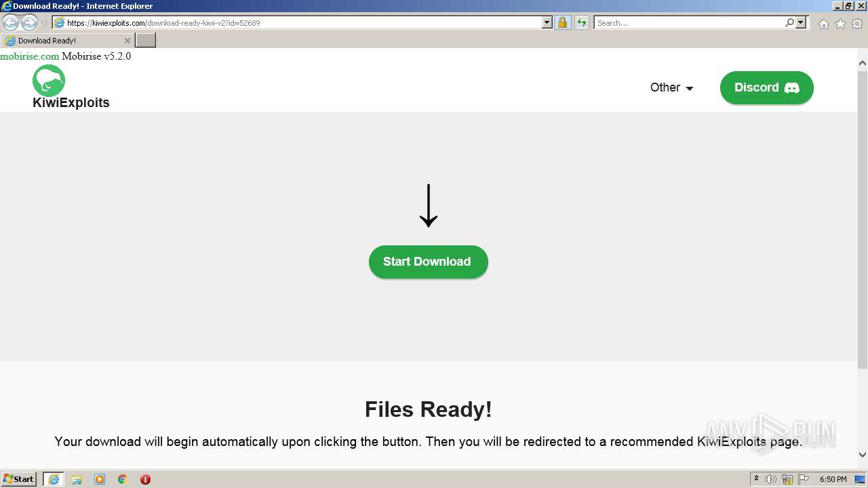Click the KiwiExploits brand name
This screenshot has width=868, height=488.
pos(71,103)
